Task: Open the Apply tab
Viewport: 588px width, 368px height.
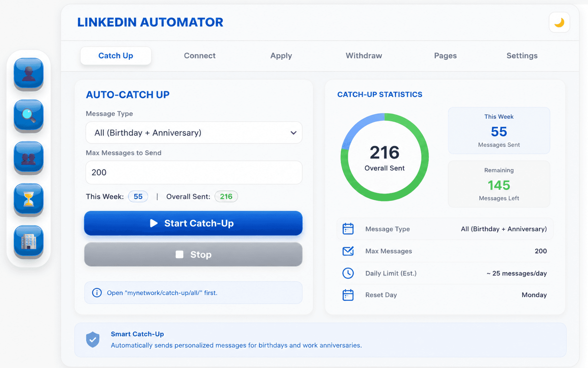Action: 281,56
